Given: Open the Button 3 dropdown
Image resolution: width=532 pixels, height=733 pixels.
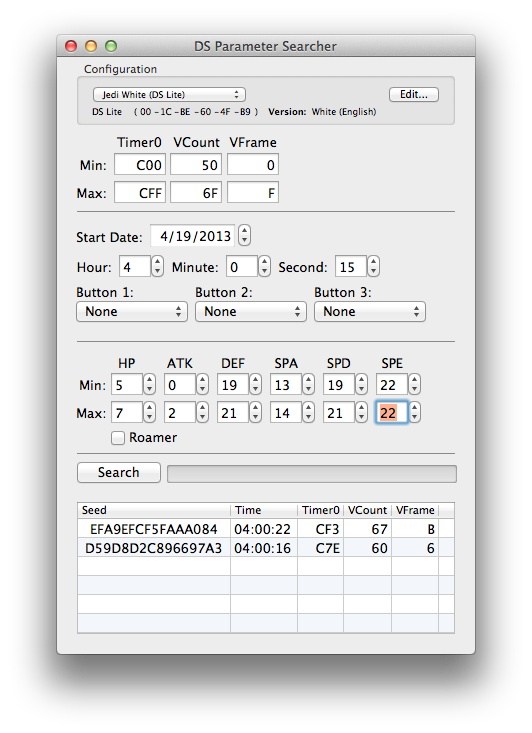Looking at the screenshot, I should pos(370,312).
